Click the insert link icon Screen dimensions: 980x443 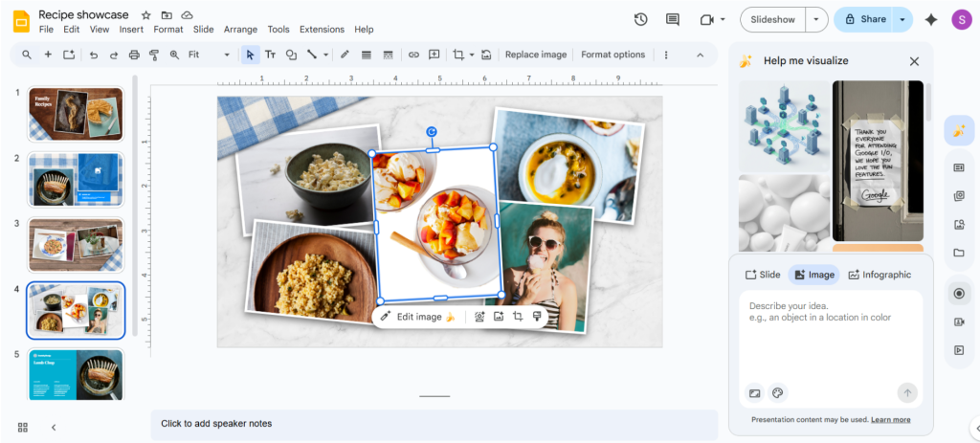click(413, 55)
